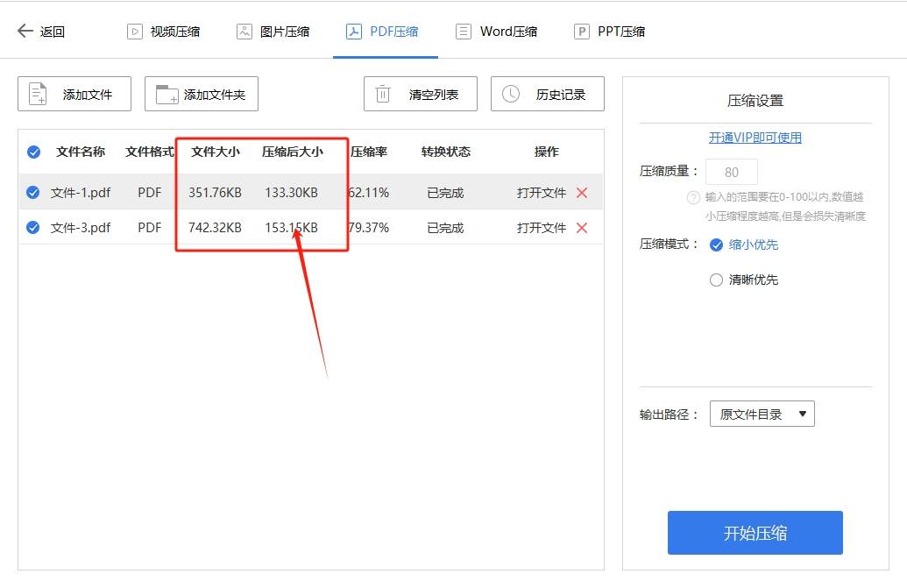Click the 操作 column header
Screen dimensions: 907x588
[546, 152]
